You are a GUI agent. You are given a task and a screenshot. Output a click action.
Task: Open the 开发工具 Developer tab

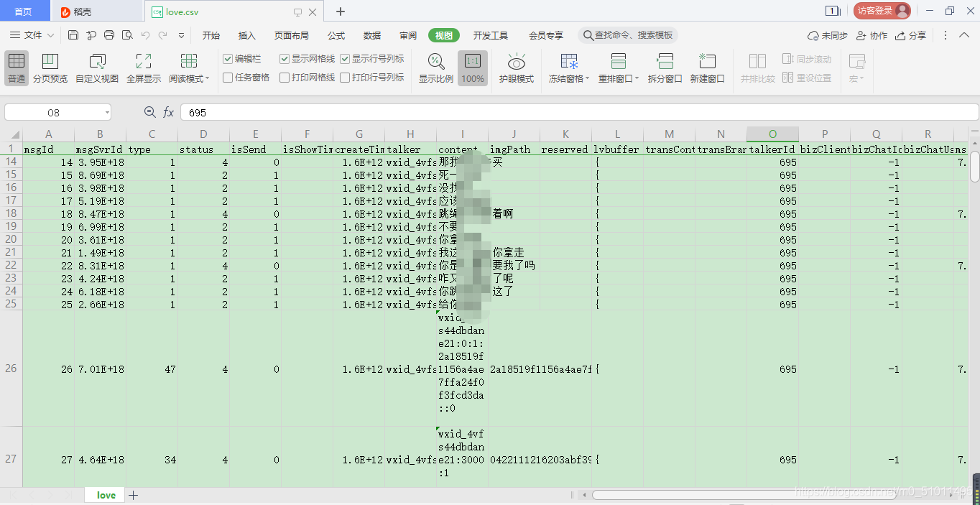491,35
